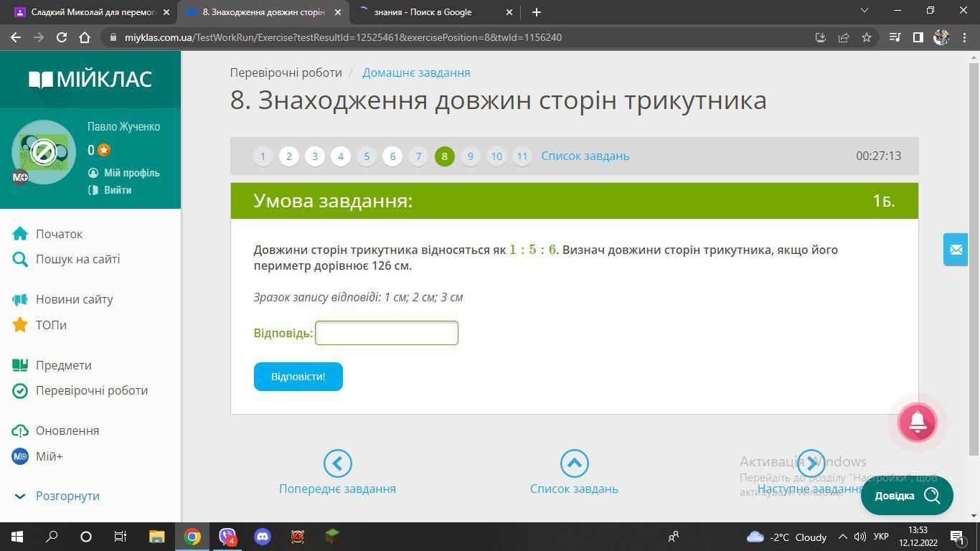
Task: Open the blue envelope message icon
Action: [955, 250]
